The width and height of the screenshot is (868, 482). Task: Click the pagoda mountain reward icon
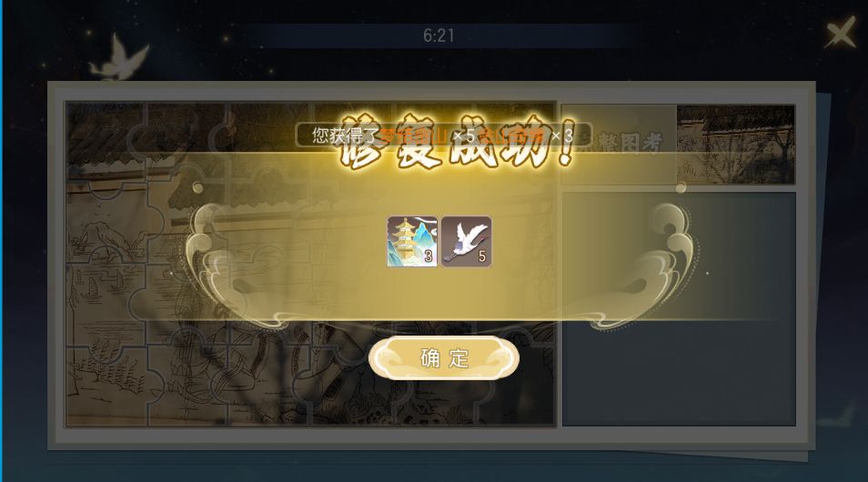[x=412, y=242]
